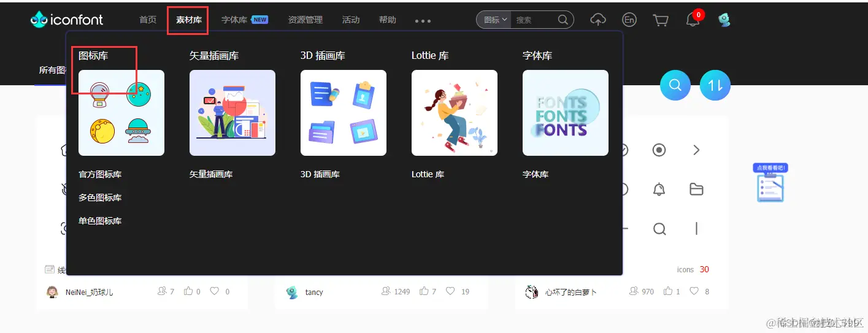Click the heart icon for tancy
This screenshot has width=868, height=333.
point(450,291)
